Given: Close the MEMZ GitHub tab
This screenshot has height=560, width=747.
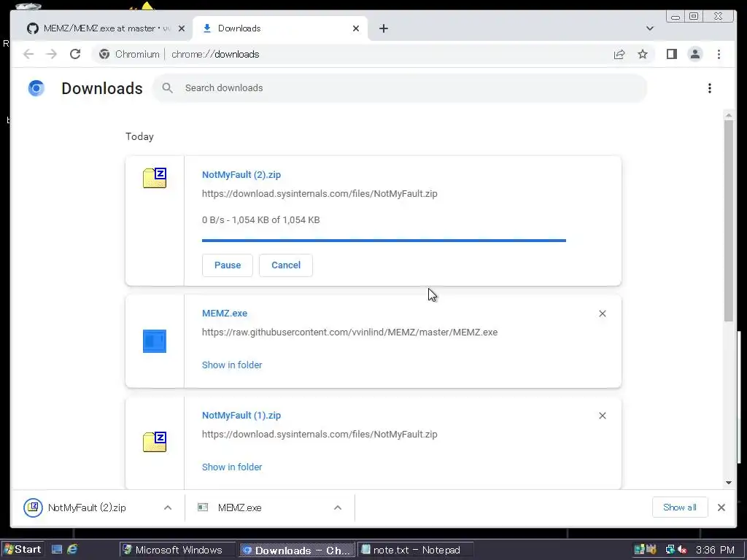Looking at the screenshot, I should pos(182,28).
